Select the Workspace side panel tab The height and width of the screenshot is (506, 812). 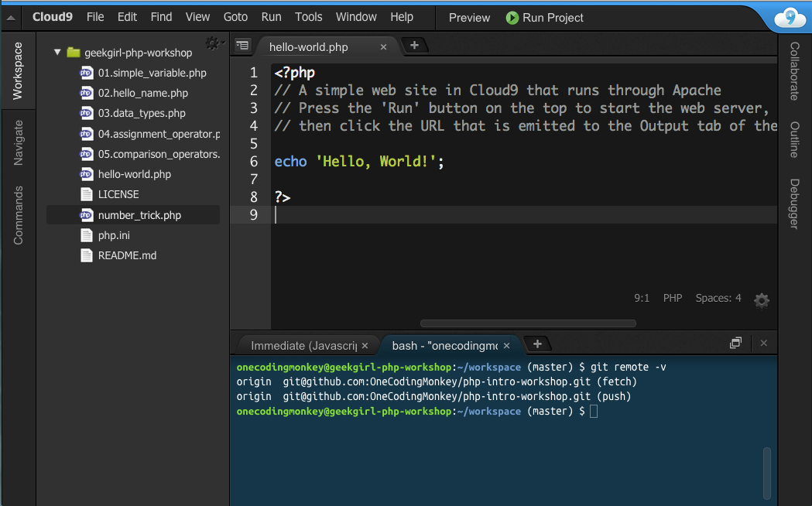click(18, 71)
